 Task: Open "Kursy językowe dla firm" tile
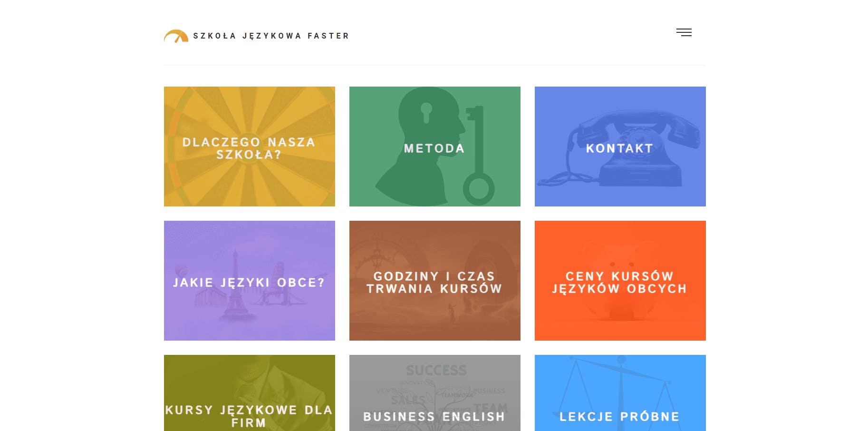249,416
